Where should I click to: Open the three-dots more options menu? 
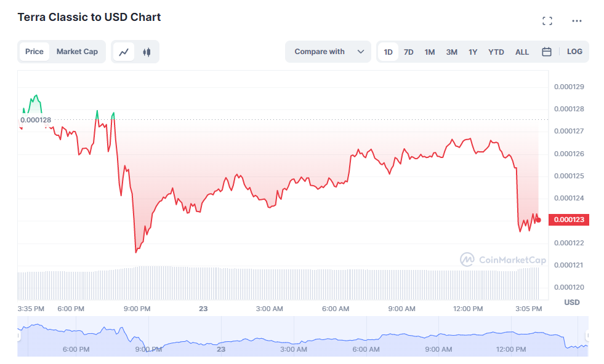576,21
